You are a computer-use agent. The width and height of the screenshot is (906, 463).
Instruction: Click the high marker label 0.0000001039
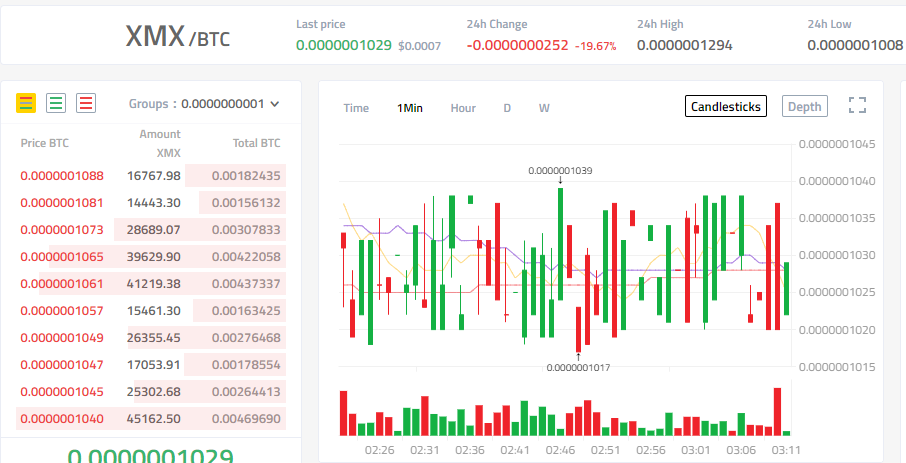(x=560, y=171)
